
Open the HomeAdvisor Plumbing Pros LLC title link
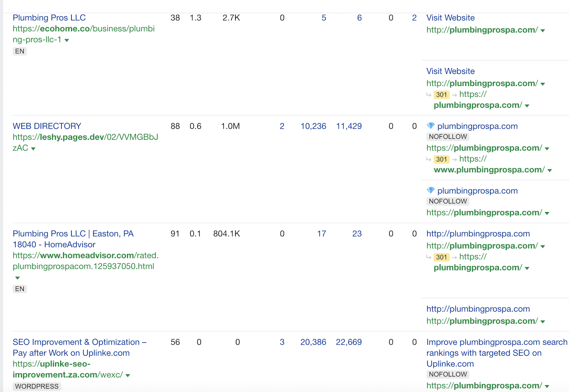[x=73, y=239]
